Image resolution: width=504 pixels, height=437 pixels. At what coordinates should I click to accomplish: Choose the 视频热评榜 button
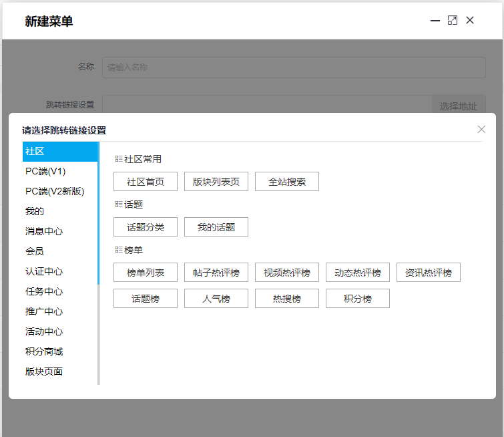coord(287,272)
